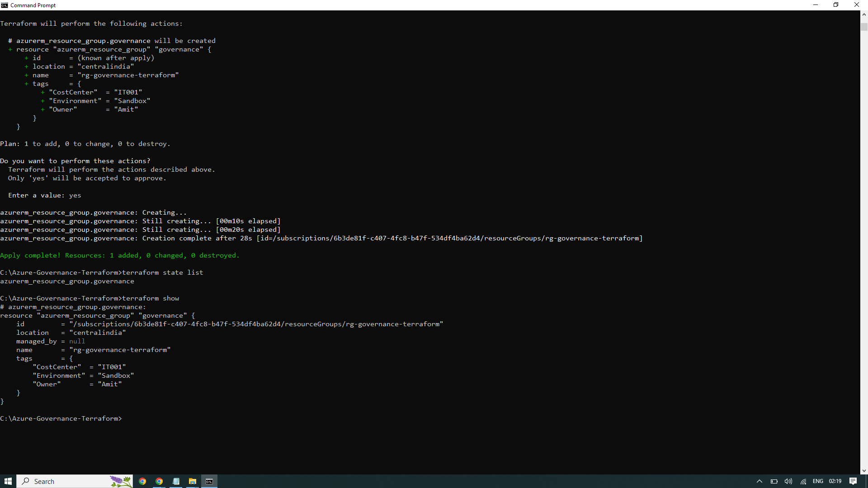Click the vertical scrollbar thumb
Image resolution: width=868 pixels, height=488 pixels.
pyautogui.click(x=864, y=27)
